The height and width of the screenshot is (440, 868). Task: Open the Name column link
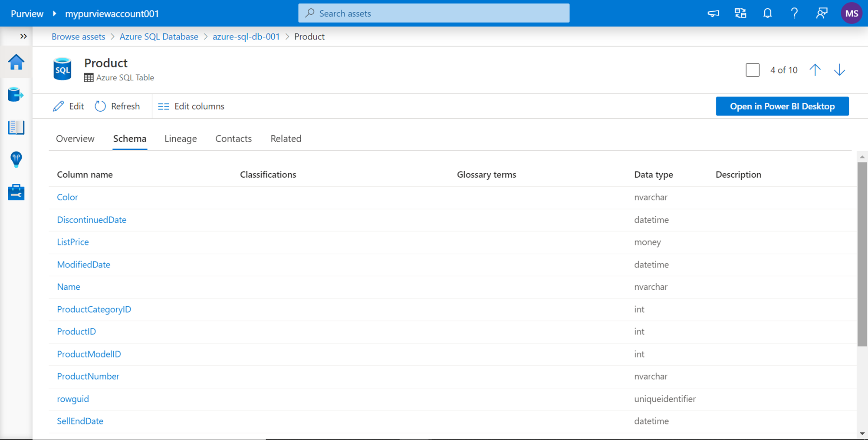pos(69,287)
